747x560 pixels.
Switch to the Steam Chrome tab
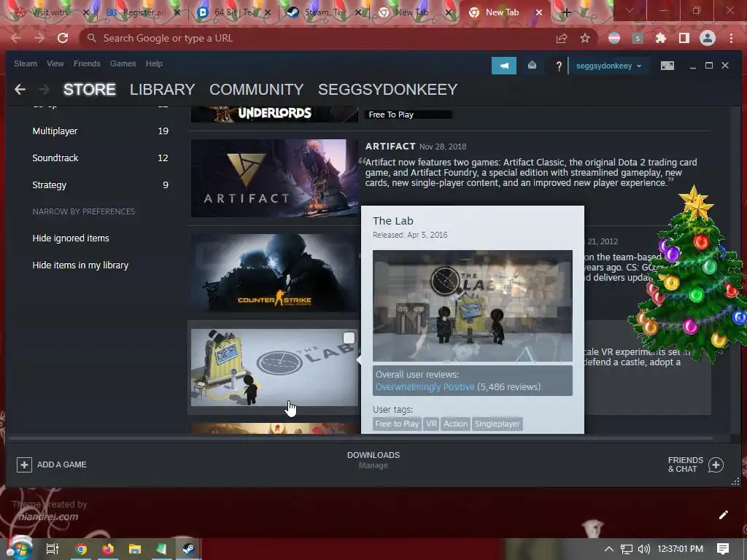[324, 13]
